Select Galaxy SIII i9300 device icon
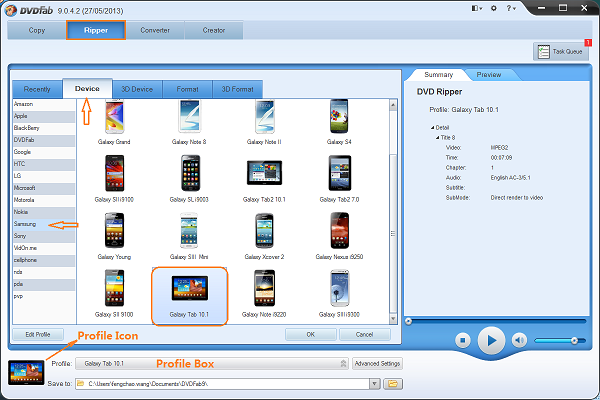The height and width of the screenshot is (400, 600). pyautogui.click(x=339, y=288)
